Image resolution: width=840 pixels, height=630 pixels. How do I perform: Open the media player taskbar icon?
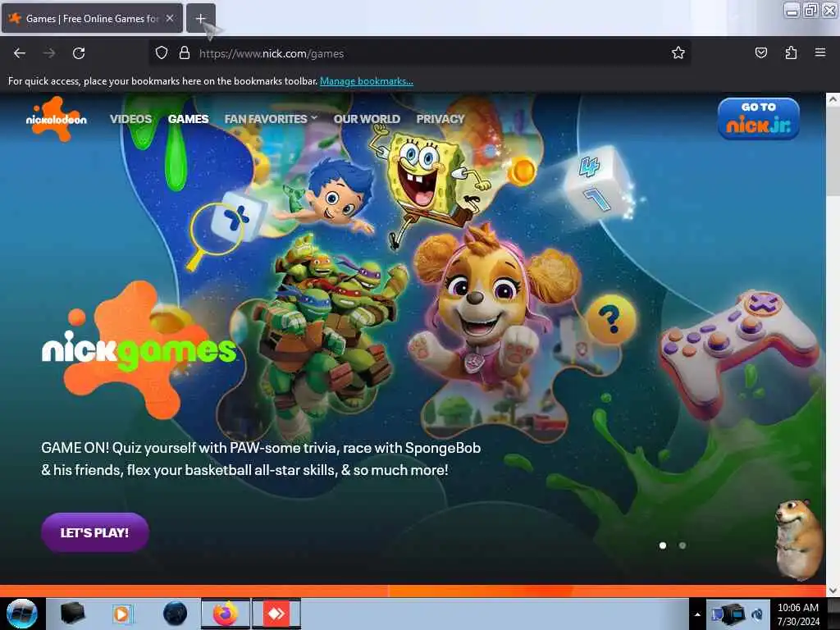122,614
